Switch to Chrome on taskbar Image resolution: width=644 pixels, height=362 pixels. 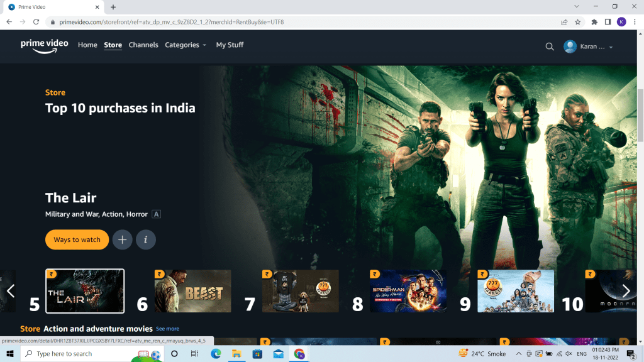click(x=299, y=353)
